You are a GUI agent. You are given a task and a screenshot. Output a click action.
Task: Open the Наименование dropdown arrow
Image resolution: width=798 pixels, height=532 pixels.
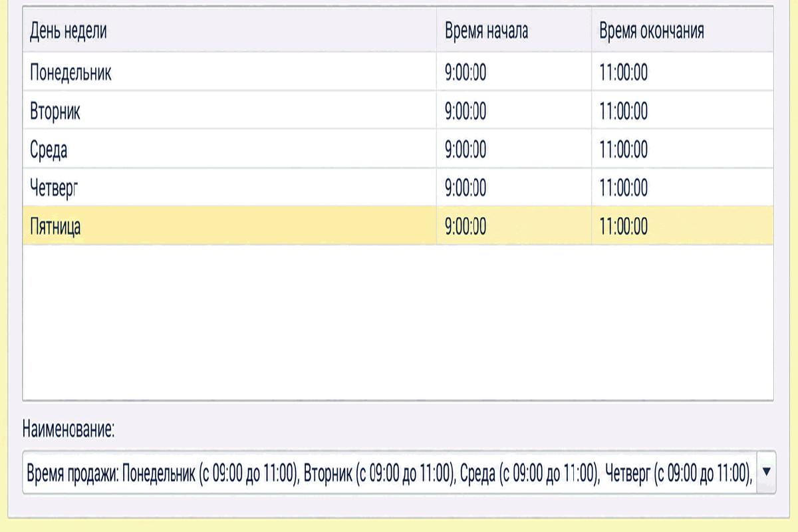click(x=766, y=471)
